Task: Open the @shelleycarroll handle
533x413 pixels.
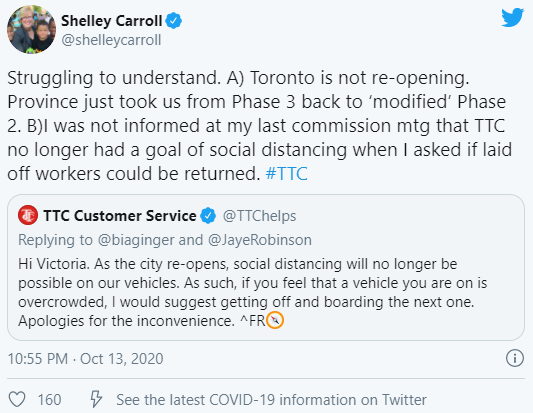Action: (111, 40)
